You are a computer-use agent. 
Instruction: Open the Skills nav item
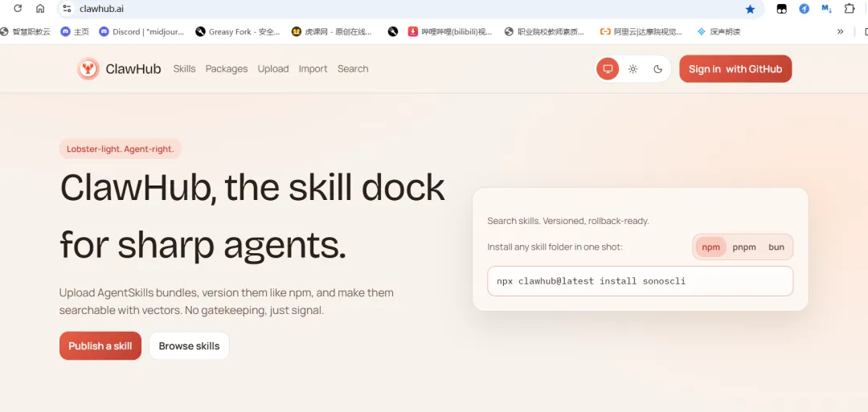pyautogui.click(x=184, y=68)
